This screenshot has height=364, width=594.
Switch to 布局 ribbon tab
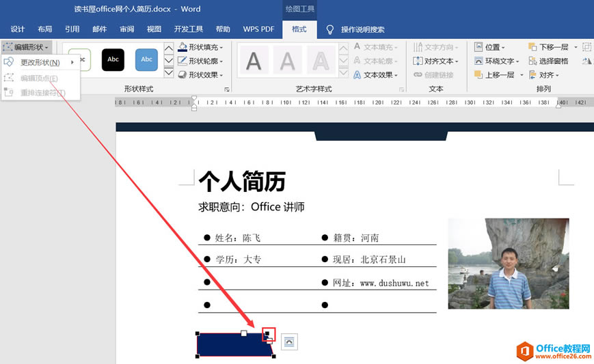click(x=44, y=29)
